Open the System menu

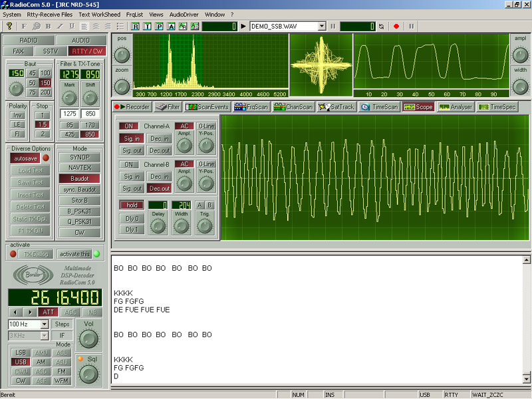tap(12, 15)
